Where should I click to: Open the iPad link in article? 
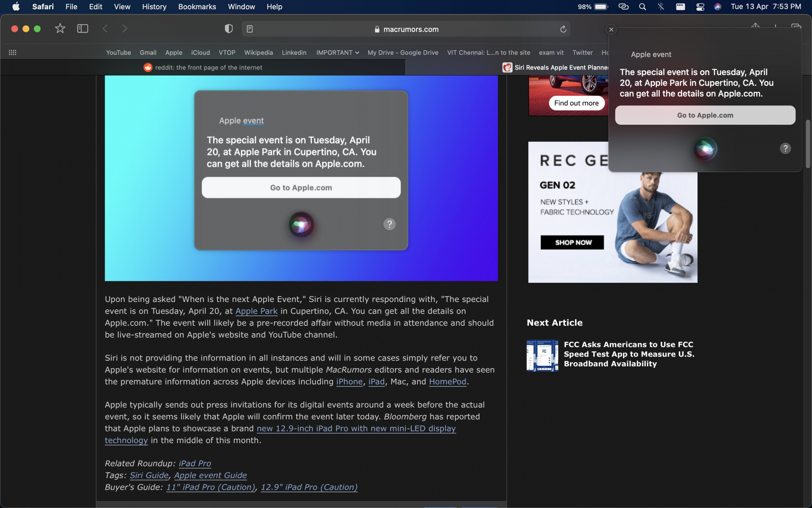tap(376, 382)
